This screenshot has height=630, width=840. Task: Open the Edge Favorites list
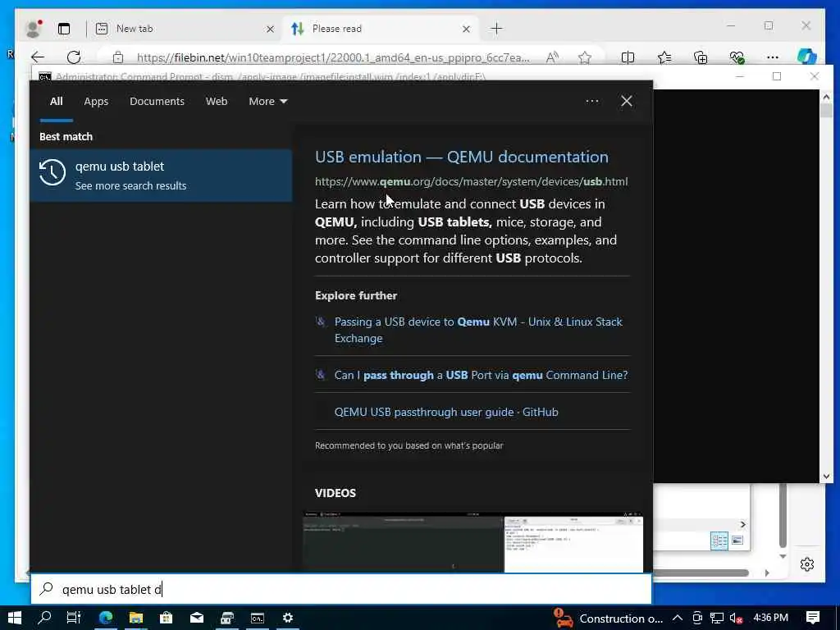coord(664,57)
